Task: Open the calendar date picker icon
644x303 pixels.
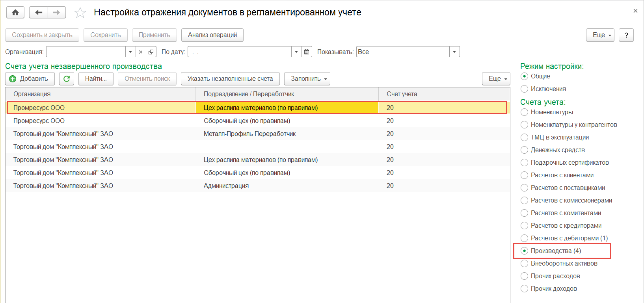Action: point(307,52)
